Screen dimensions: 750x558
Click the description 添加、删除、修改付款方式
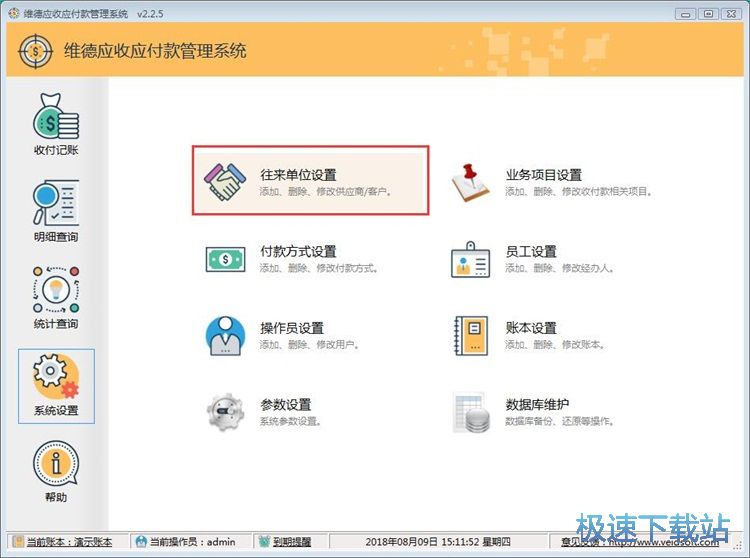pos(319,268)
